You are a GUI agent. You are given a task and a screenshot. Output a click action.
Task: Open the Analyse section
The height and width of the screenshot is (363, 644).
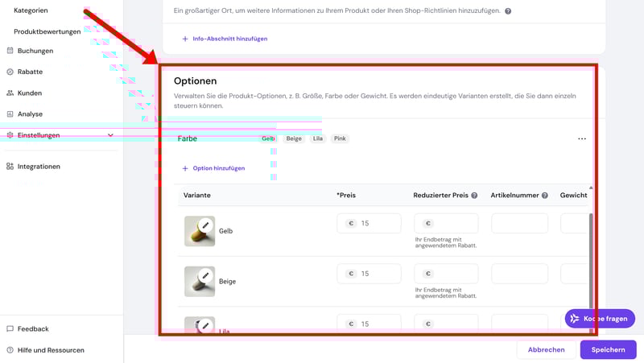pyautogui.click(x=30, y=113)
